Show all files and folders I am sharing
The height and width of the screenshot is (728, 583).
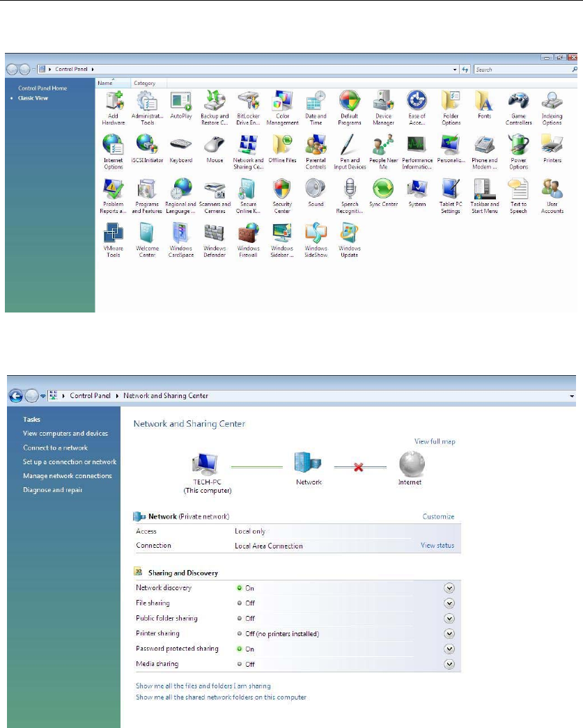[x=203, y=686]
